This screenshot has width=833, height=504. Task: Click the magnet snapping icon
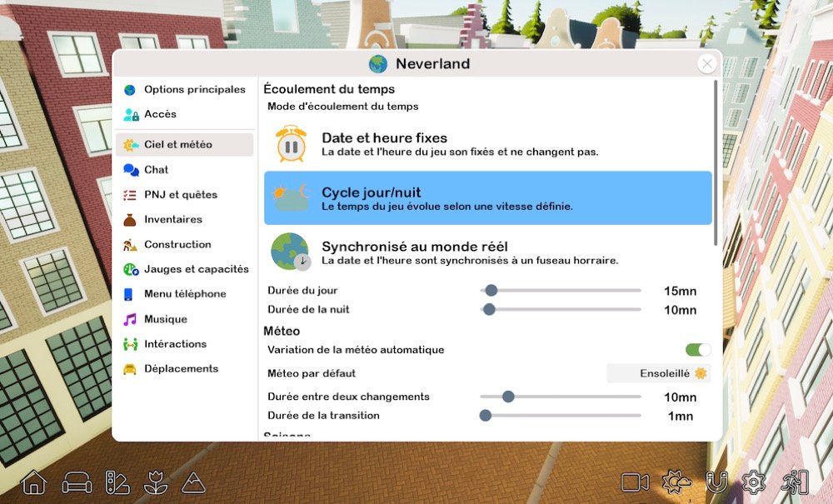(716, 482)
